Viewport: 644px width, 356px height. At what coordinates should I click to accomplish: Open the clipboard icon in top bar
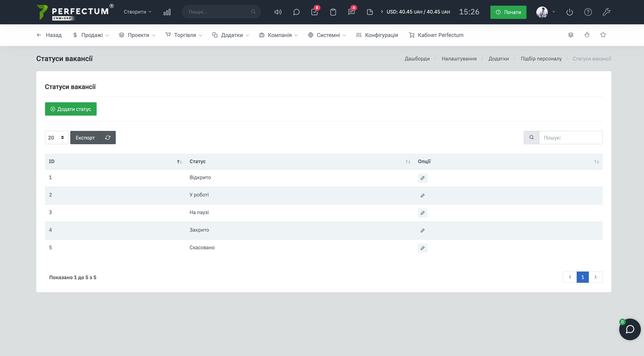coord(333,12)
